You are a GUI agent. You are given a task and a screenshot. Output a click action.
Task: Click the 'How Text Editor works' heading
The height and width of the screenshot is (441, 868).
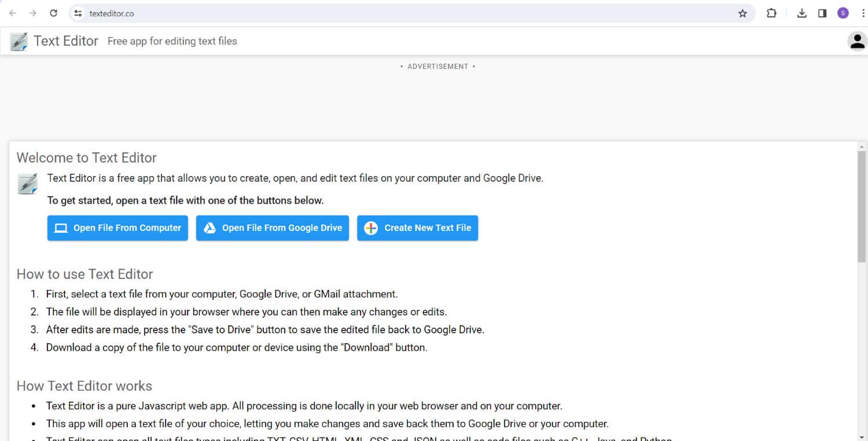(84, 386)
